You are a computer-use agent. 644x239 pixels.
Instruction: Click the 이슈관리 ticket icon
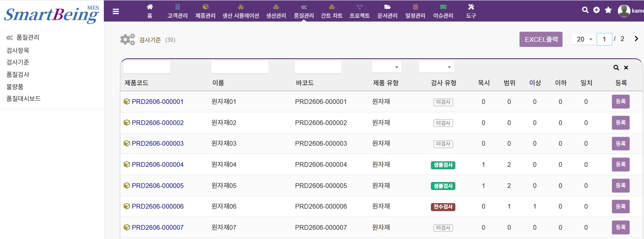443,7
